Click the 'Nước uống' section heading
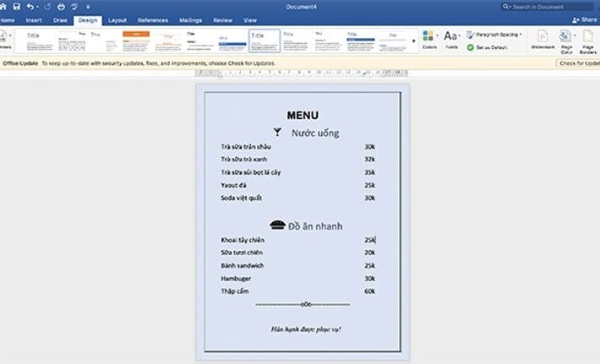 315,133
